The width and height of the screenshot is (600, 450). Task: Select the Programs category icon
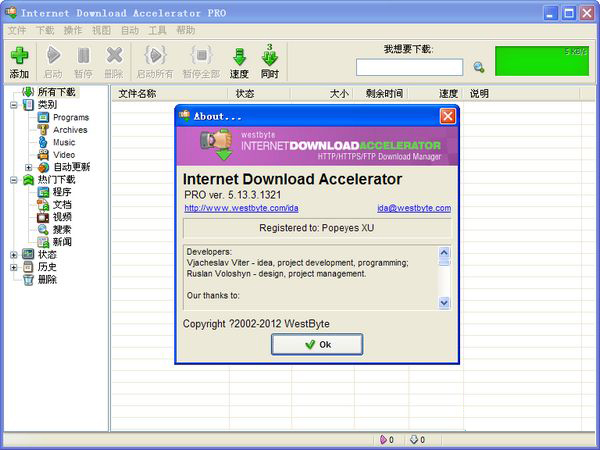(43, 117)
